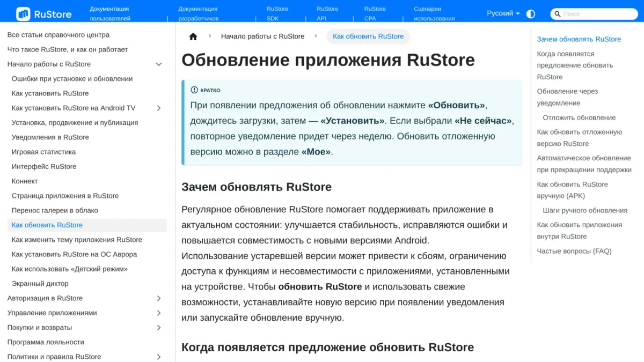Image resolution: width=644 pixels, height=362 pixels.
Task: Click Как обновить RuStore breadcrumb pill
Action: pyautogui.click(x=368, y=36)
